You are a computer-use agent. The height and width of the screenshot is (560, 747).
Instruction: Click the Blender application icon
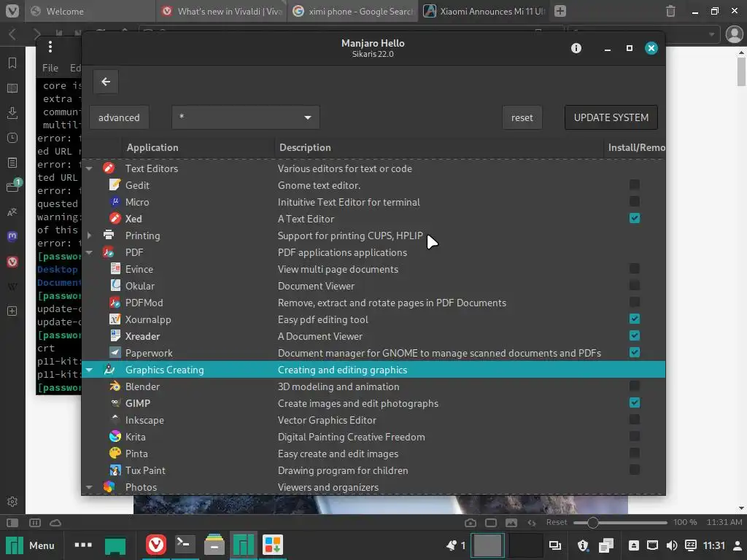click(x=115, y=386)
